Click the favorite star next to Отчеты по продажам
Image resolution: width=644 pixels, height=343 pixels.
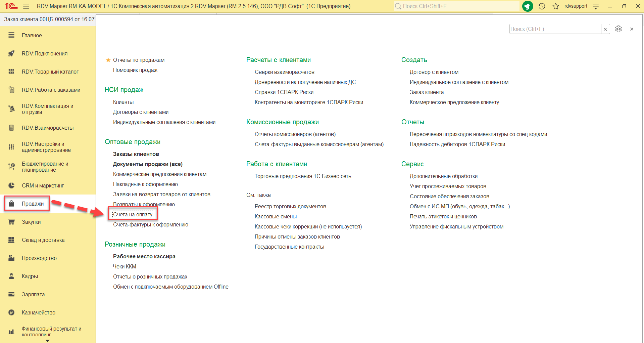click(x=108, y=60)
